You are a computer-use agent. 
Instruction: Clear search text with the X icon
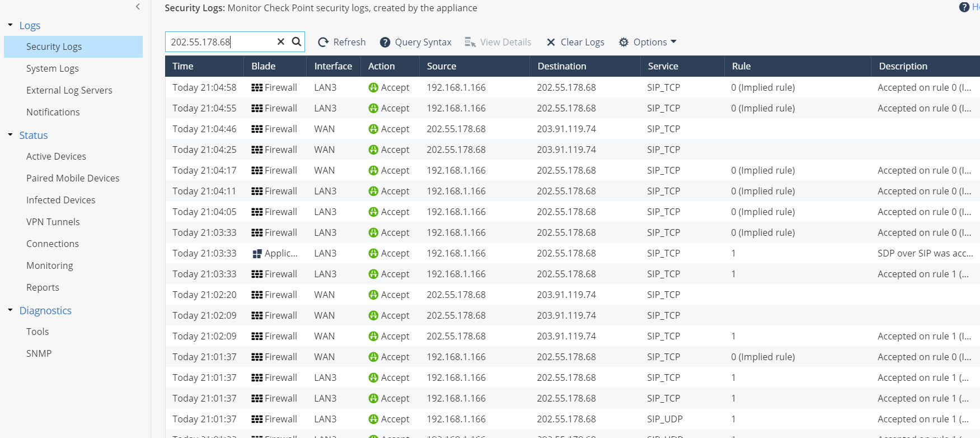281,41
